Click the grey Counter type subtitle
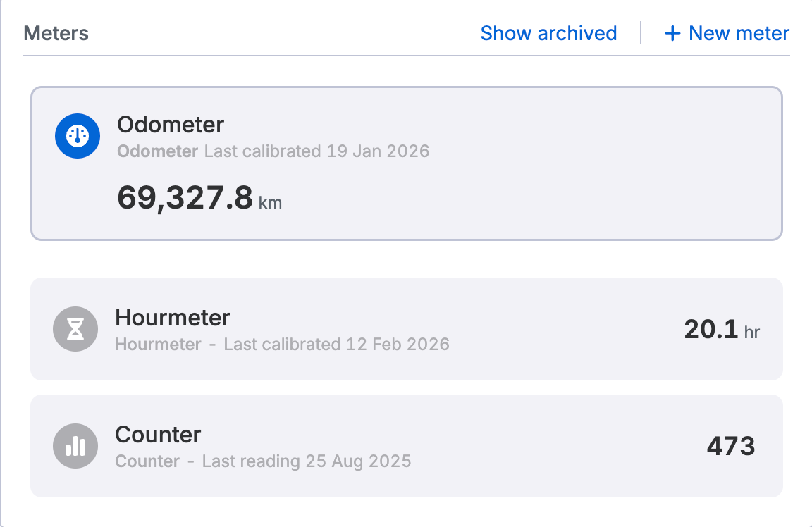The height and width of the screenshot is (527, 812). click(x=147, y=461)
